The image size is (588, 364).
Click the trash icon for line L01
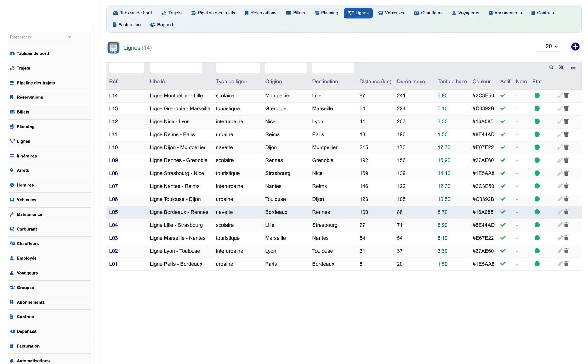coord(566,264)
